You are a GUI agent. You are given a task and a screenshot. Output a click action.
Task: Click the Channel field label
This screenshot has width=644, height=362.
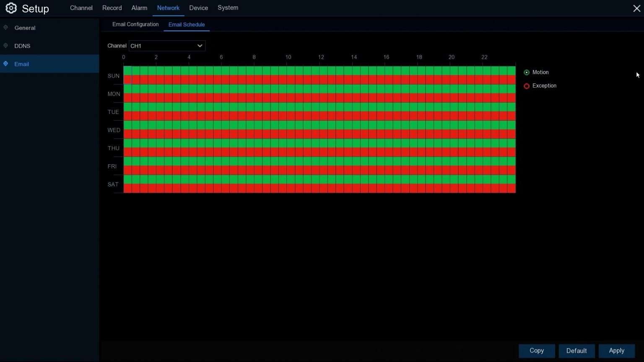click(117, 46)
